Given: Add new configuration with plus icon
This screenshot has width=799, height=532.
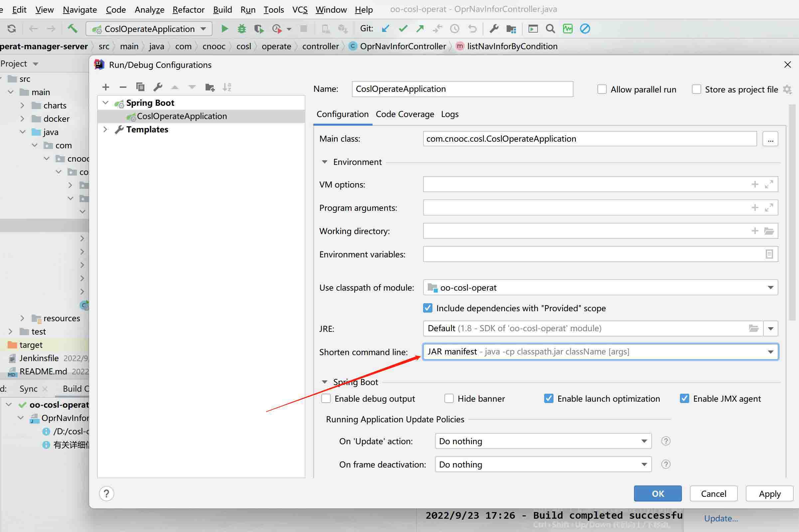Looking at the screenshot, I should pos(105,87).
